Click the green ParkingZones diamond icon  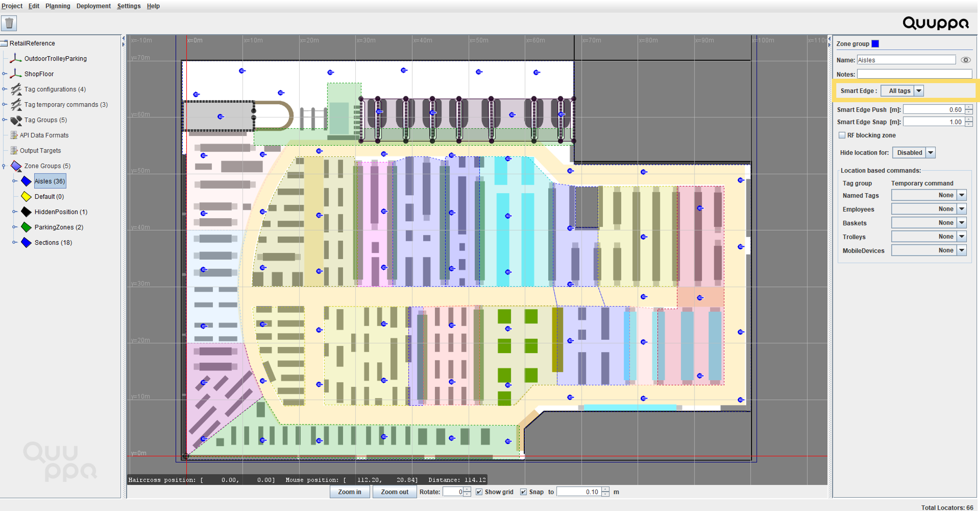(x=26, y=227)
